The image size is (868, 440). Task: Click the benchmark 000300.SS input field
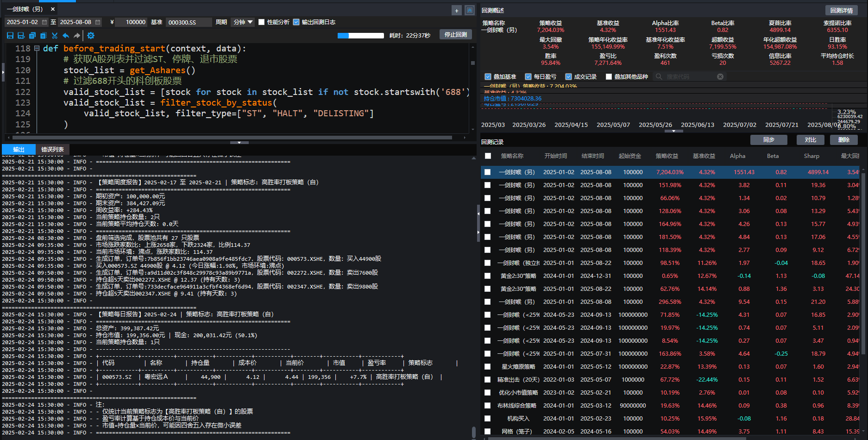click(188, 22)
